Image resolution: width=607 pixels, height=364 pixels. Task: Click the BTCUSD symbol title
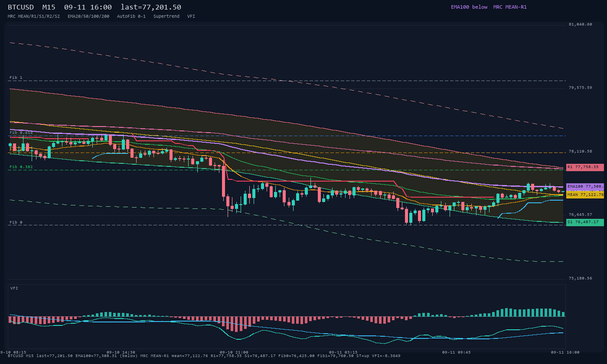point(21,7)
